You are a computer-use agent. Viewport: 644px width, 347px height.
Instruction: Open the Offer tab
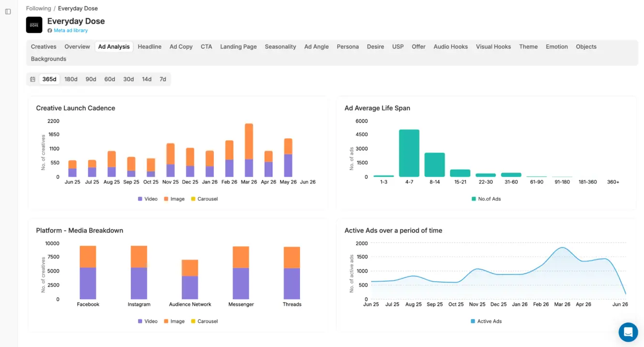[x=419, y=47]
